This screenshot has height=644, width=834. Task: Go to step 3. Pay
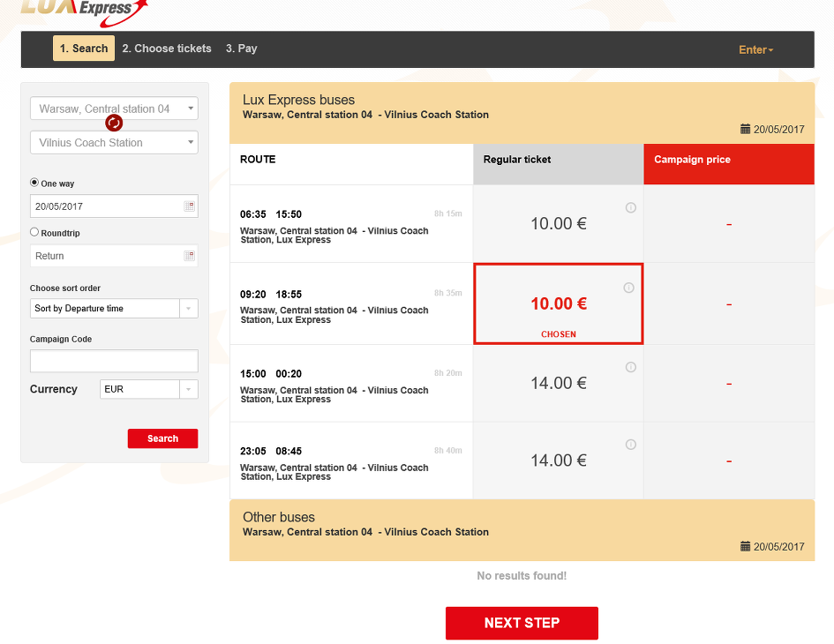point(242,49)
